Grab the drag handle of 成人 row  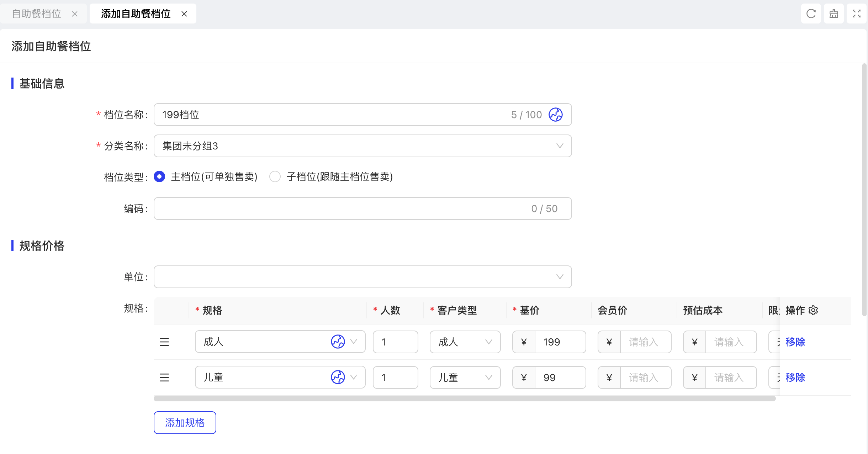(x=164, y=342)
